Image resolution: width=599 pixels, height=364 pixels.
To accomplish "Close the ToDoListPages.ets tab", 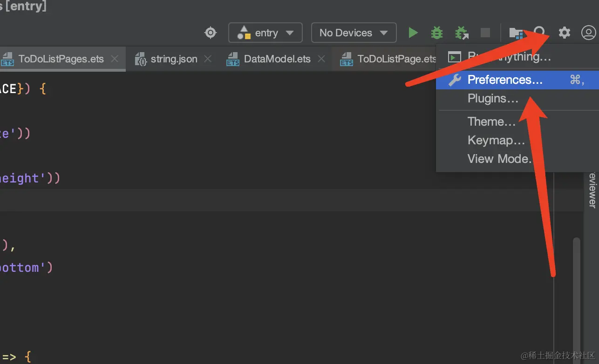I will coord(115,59).
